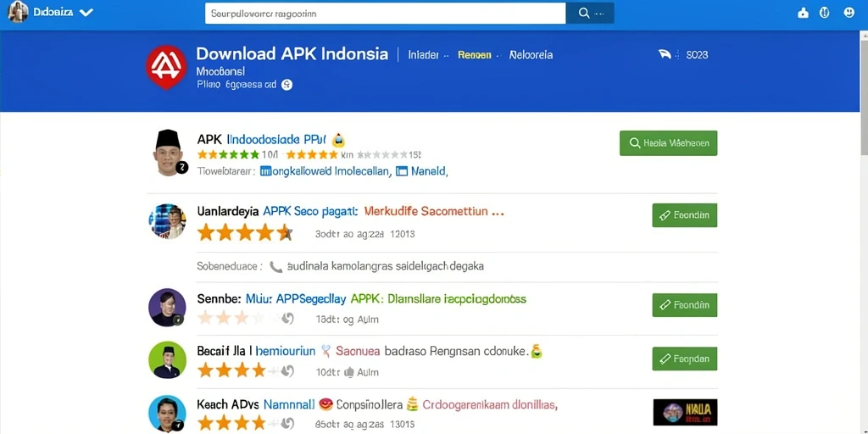Click Feondin button in Sennbe row
The width and height of the screenshot is (868, 434).
pos(685,305)
